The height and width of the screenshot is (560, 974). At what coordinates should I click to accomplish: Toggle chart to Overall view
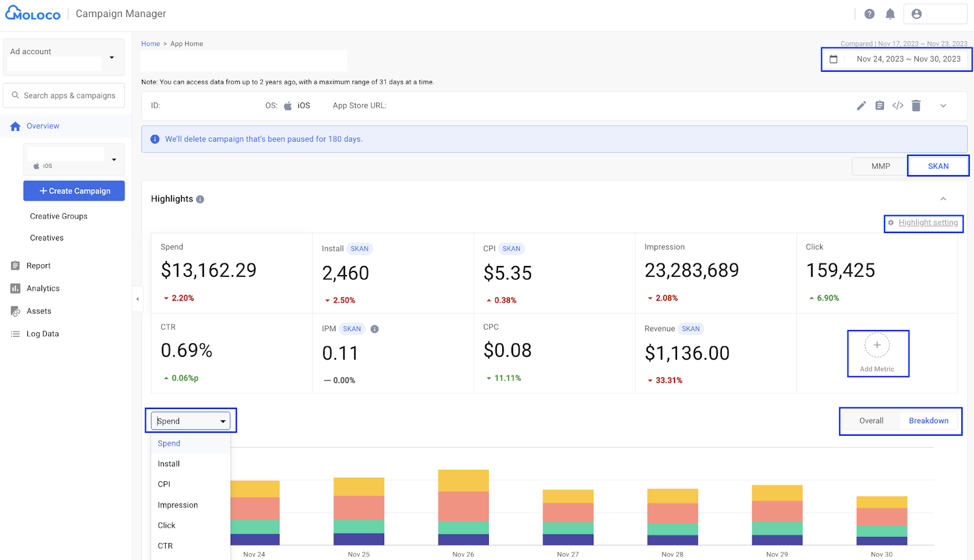pyautogui.click(x=871, y=421)
